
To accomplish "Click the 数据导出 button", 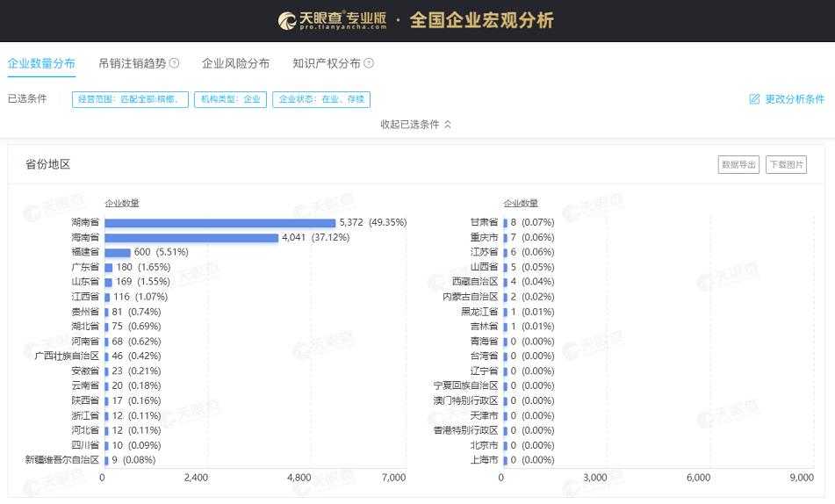I will point(738,164).
